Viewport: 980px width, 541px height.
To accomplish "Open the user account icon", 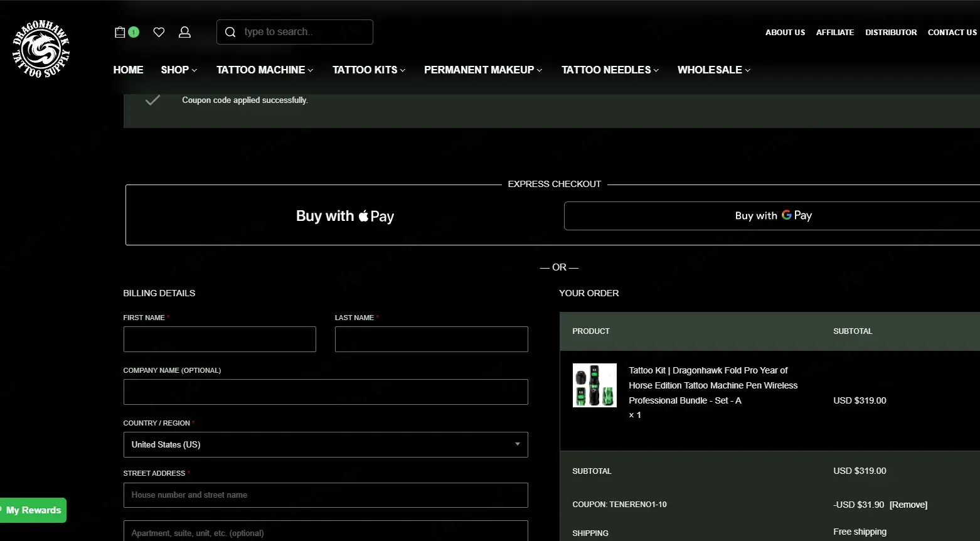I will pyautogui.click(x=184, y=32).
